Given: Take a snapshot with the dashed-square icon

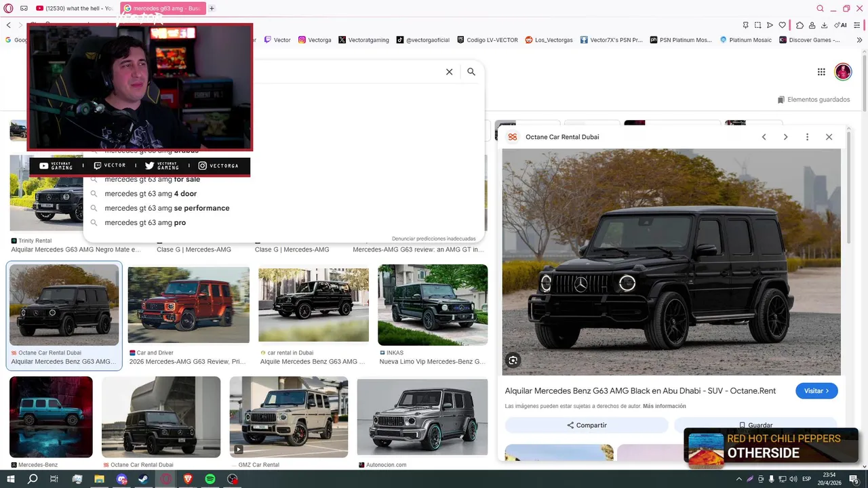Looking at the screenshot, I should pyautogui.click(x=757, y=25).
